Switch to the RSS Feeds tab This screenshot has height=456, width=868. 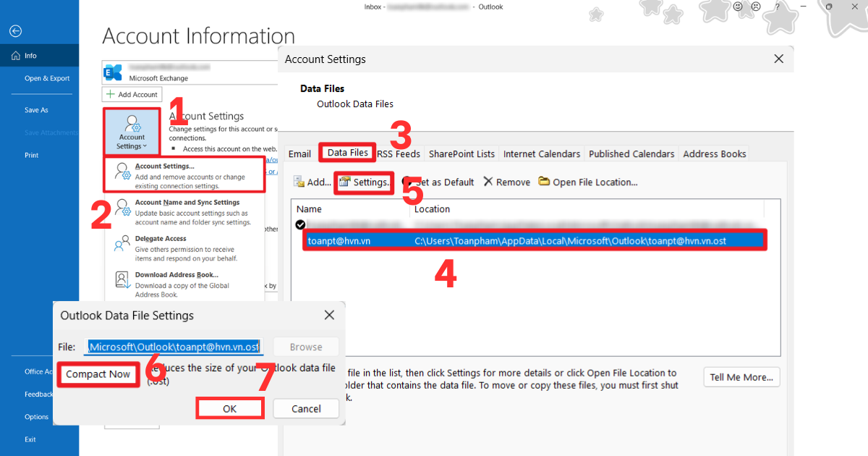(399, 153)
